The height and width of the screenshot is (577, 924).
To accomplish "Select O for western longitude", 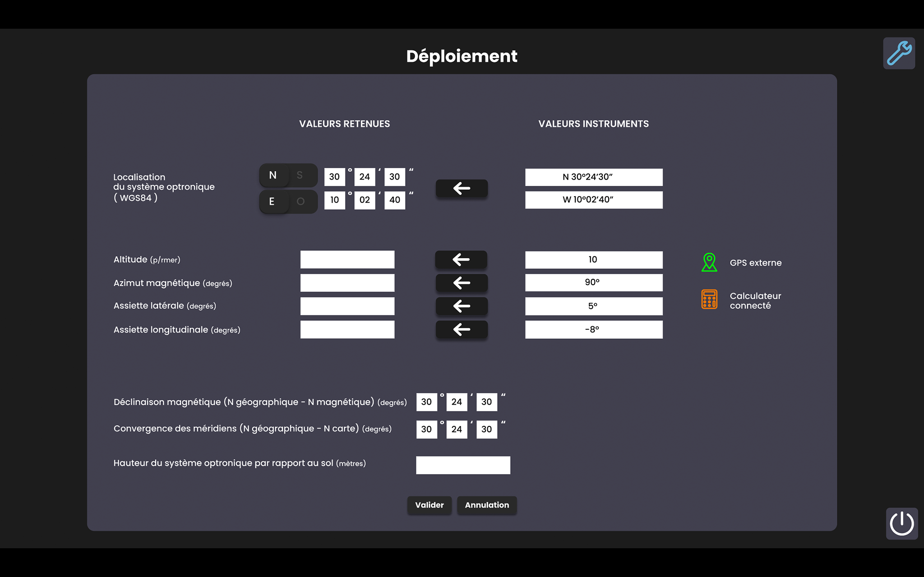I will click(300, 202).
